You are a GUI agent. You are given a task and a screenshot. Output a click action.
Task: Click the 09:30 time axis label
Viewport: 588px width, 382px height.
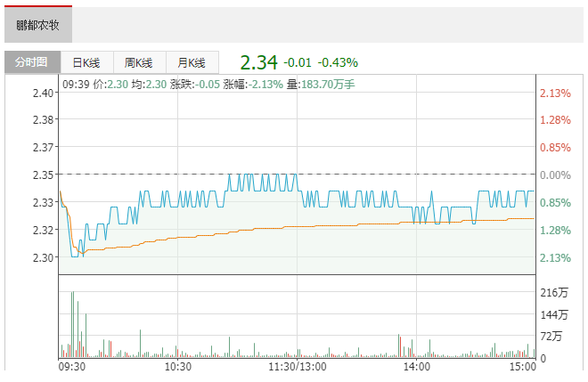(x=72, y=366)
